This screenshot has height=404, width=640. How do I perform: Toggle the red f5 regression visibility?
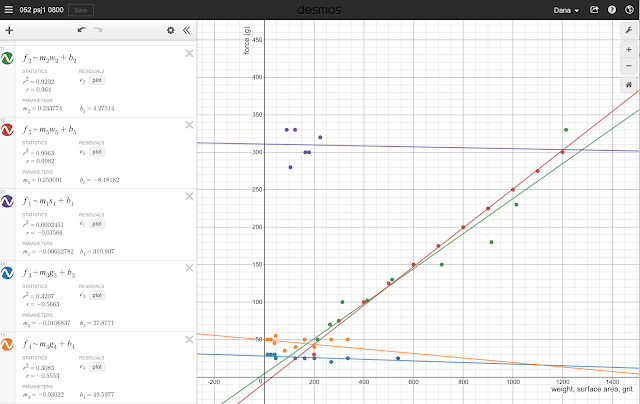click(7, 130)
